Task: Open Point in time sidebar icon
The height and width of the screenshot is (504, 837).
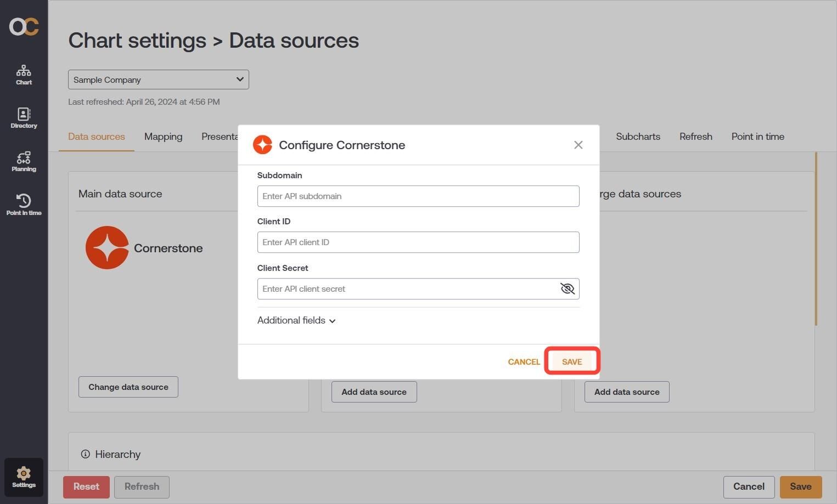Action: [24, 205]
